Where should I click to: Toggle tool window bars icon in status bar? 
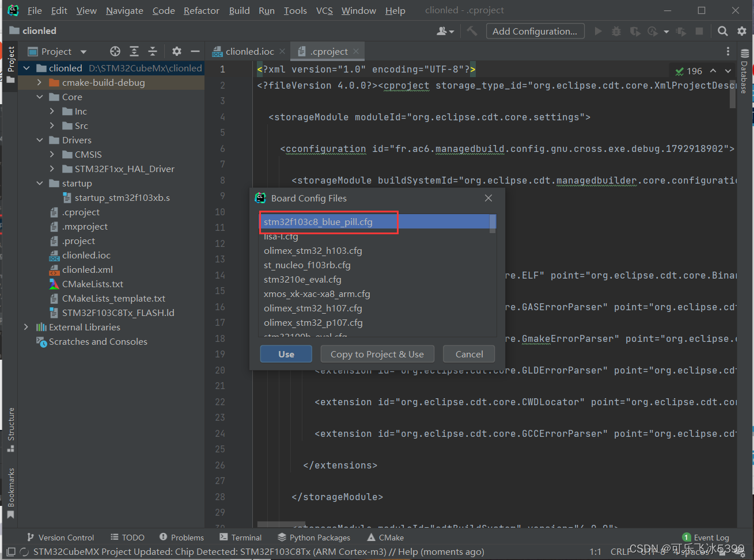tap(10, 552)
